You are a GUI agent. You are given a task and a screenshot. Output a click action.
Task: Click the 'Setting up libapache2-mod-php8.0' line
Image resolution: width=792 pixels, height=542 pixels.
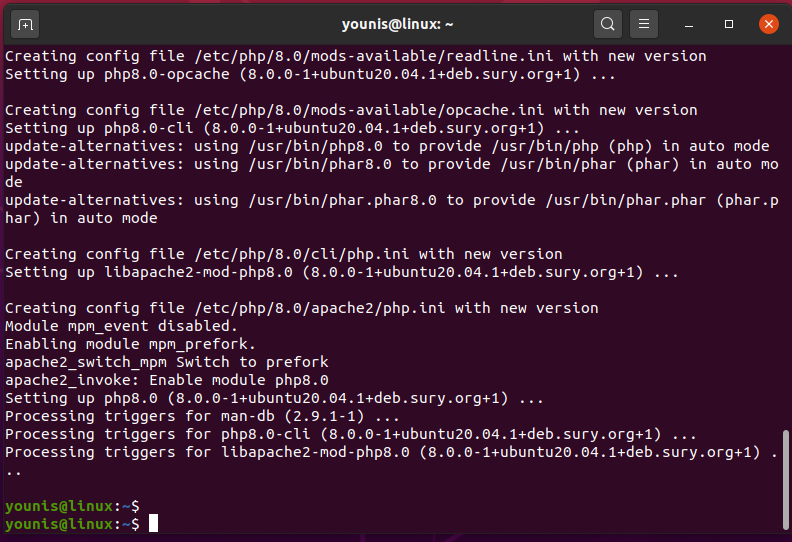pos(341,272)
